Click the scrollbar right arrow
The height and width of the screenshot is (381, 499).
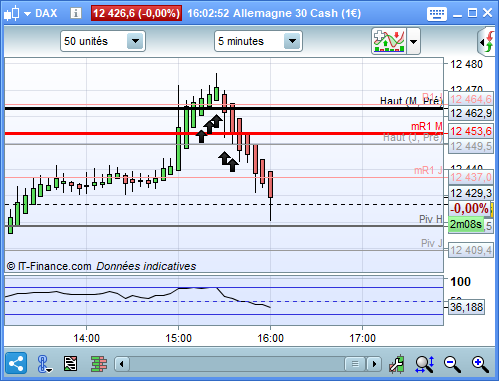[374, 364]
